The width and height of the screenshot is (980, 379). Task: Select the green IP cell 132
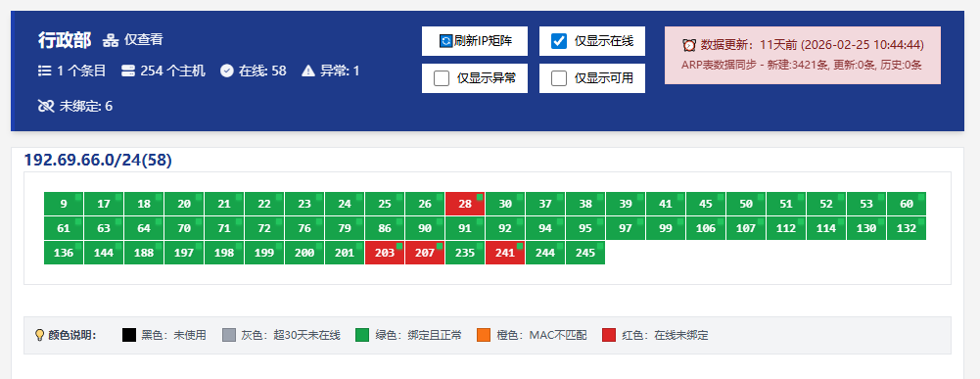tap(907, 228)
